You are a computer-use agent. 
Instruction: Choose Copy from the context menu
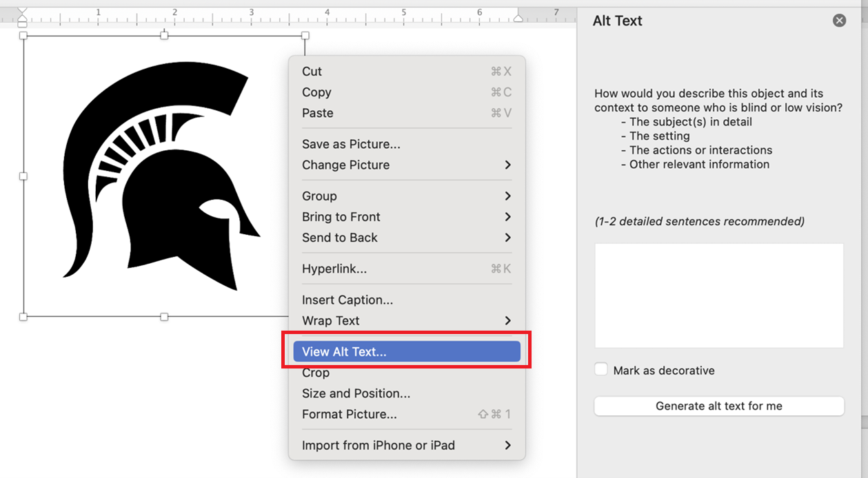point(316,92)
